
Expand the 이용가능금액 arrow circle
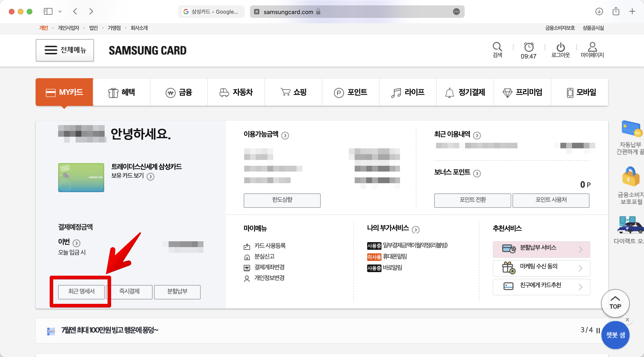pyautogui.click(x=285, y=135)
